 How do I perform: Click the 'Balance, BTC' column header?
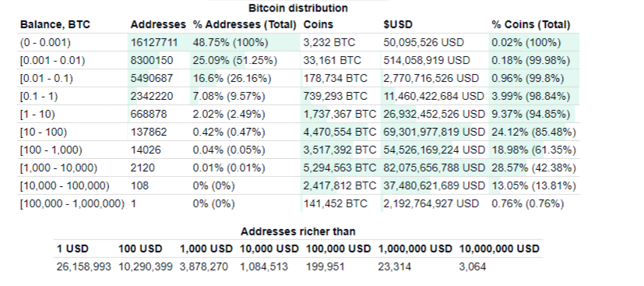click(55, 25)
